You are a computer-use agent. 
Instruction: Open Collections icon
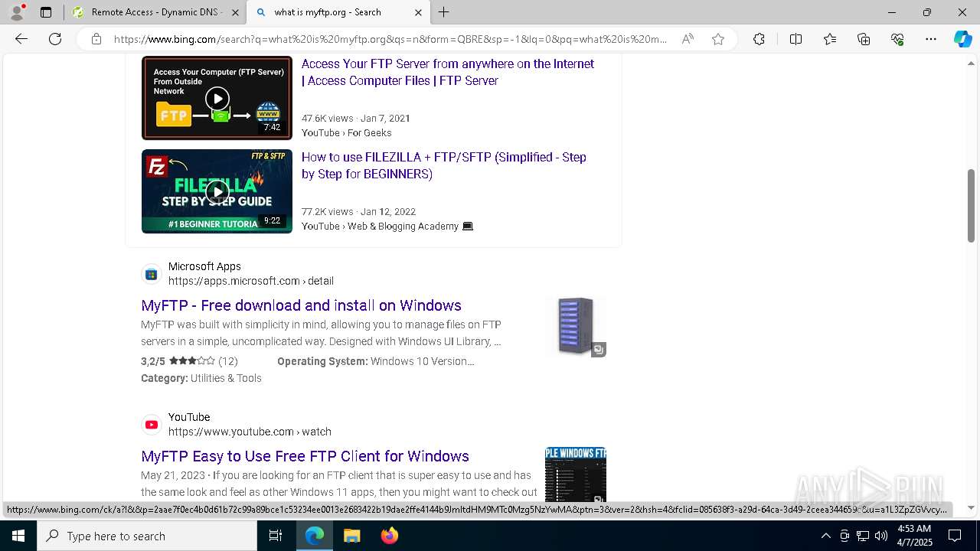(x=864, y=39)
